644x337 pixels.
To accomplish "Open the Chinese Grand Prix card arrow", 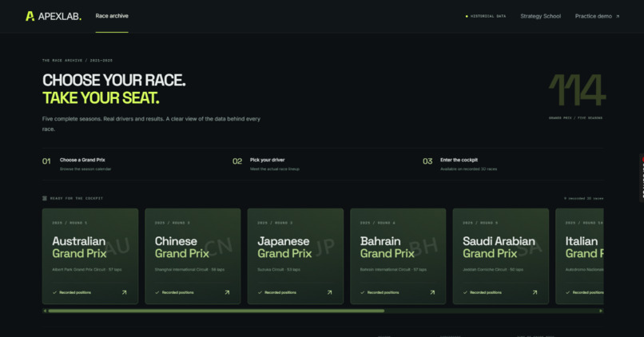I will pos(227,292).
